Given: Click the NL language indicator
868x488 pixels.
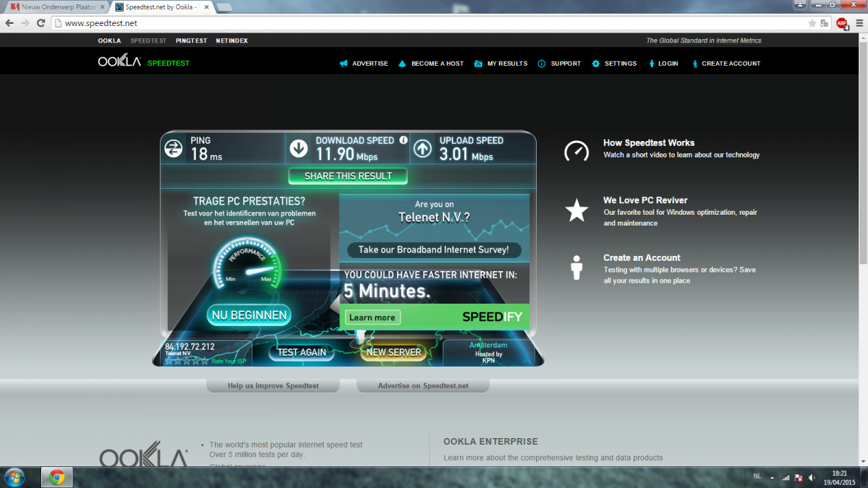Looking at the screenshot, I should [x=757, y=476].
